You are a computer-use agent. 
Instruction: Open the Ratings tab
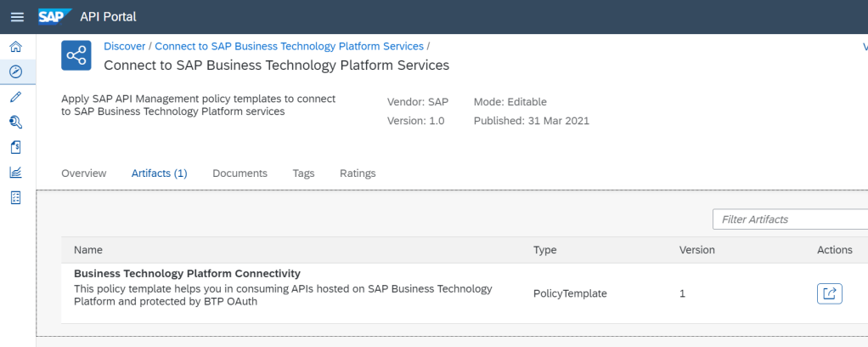(x=358, y=173)
